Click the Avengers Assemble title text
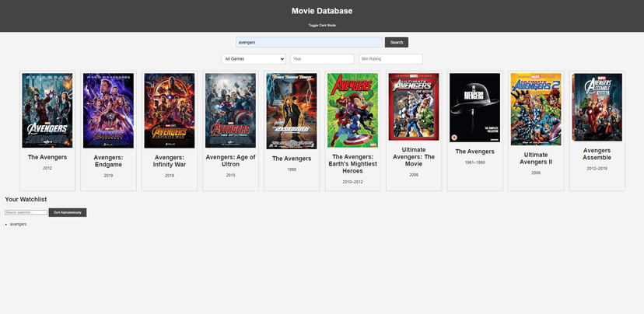Viewport: 644px width, 314px height. (x=597, y=154)
